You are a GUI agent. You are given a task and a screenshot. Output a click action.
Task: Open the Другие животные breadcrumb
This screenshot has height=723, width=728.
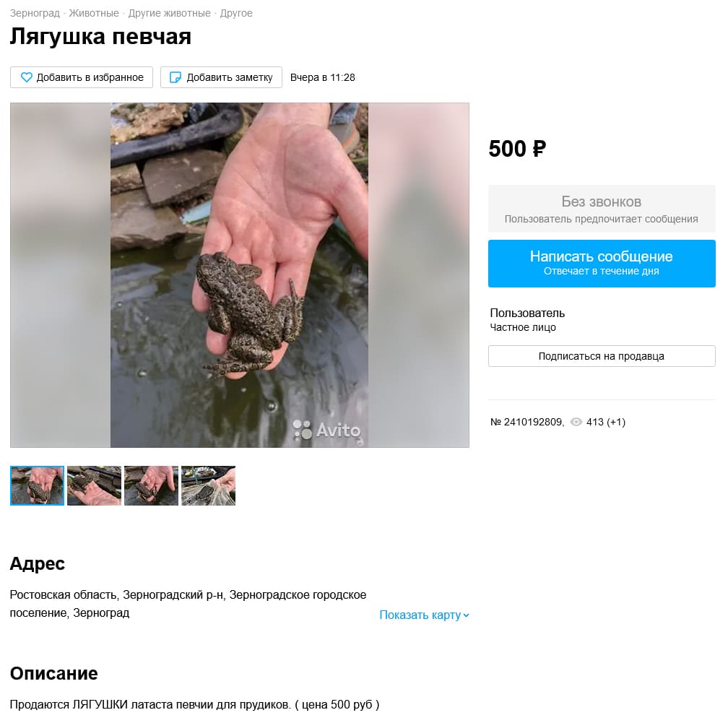tap(170, 13)
